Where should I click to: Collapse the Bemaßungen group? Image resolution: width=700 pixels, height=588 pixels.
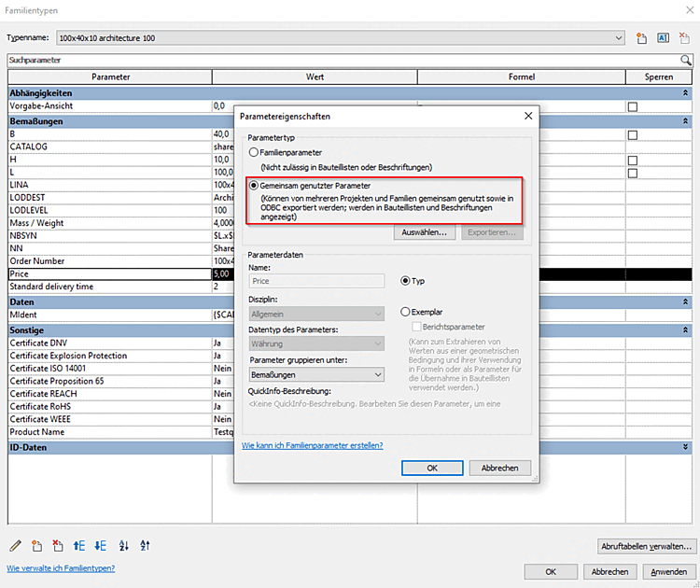685,121
